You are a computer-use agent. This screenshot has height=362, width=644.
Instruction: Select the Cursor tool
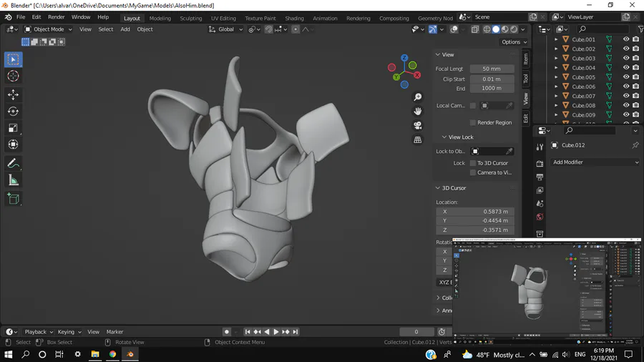13,76
